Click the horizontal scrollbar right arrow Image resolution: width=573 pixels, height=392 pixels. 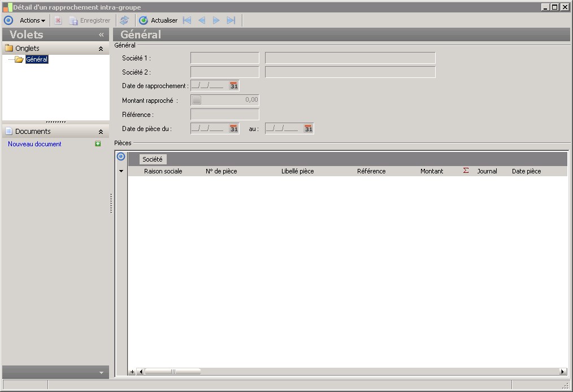pyautogui.click(x=563, y=372)
